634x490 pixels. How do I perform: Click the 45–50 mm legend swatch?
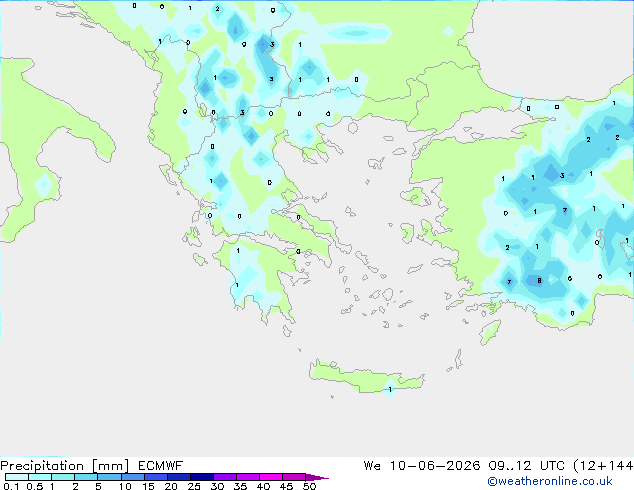point(294,477)
